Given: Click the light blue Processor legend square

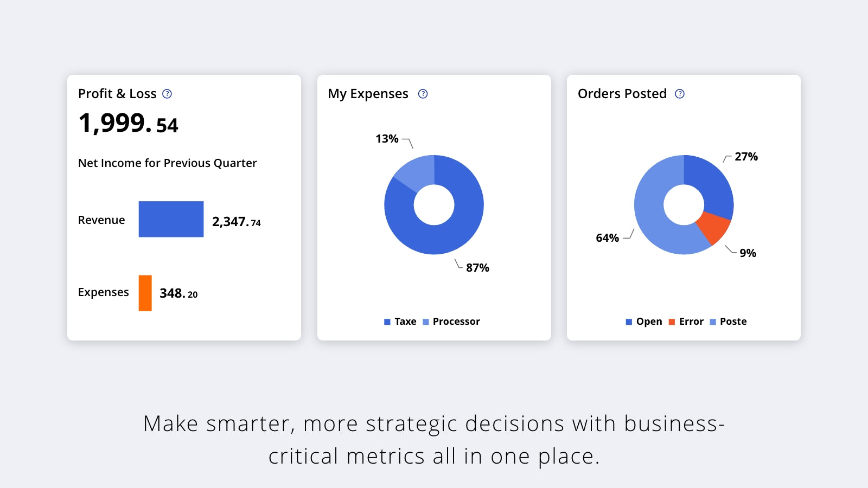Looking at the screenshot, I should (x=426, y=322).
